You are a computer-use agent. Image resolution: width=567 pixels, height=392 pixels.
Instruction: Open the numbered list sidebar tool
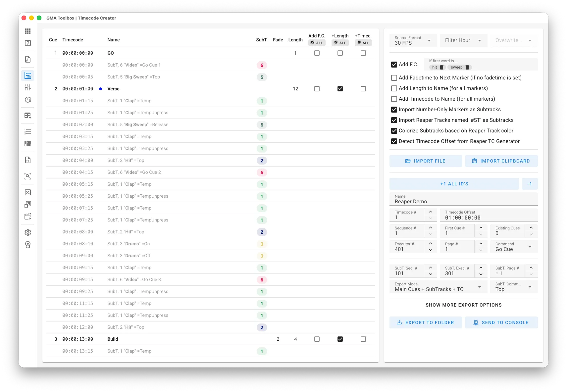(x=28, y=131)
